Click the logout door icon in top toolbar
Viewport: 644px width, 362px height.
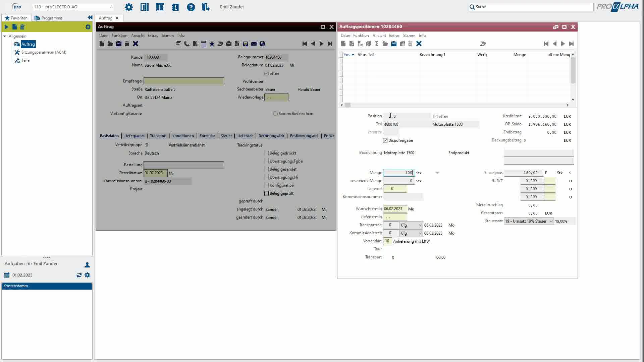pos(206,7)
